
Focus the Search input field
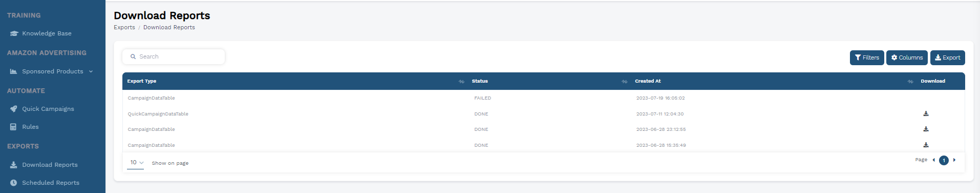click(x=174, y=56)
